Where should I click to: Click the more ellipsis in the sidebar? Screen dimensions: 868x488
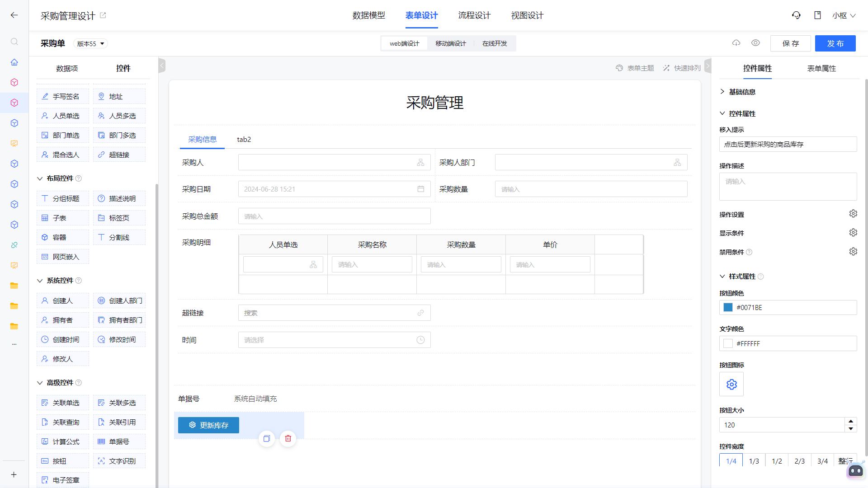(x=14, y=344)
